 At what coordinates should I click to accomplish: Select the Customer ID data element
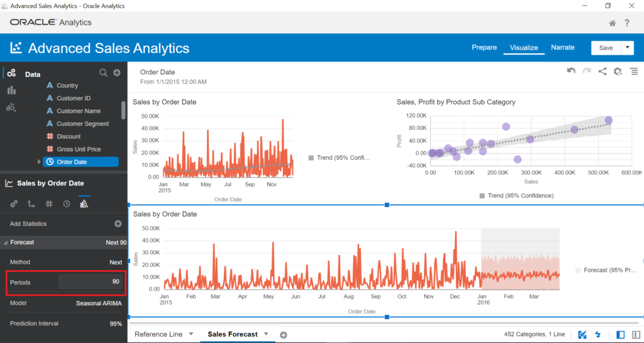click(x=74, y=98)
